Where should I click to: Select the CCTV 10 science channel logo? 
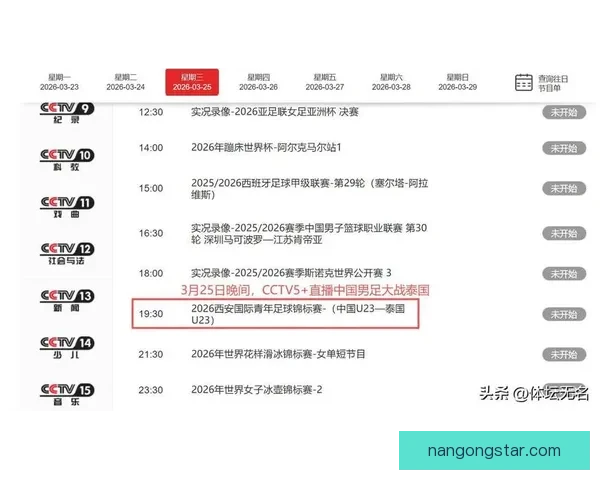(67, 160)
